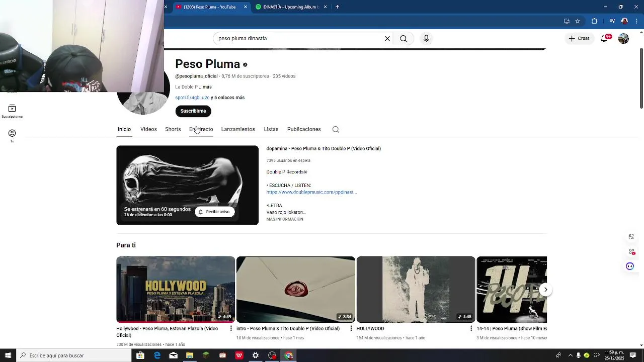Open the Chrome three-dot menu

coord(636,21)
